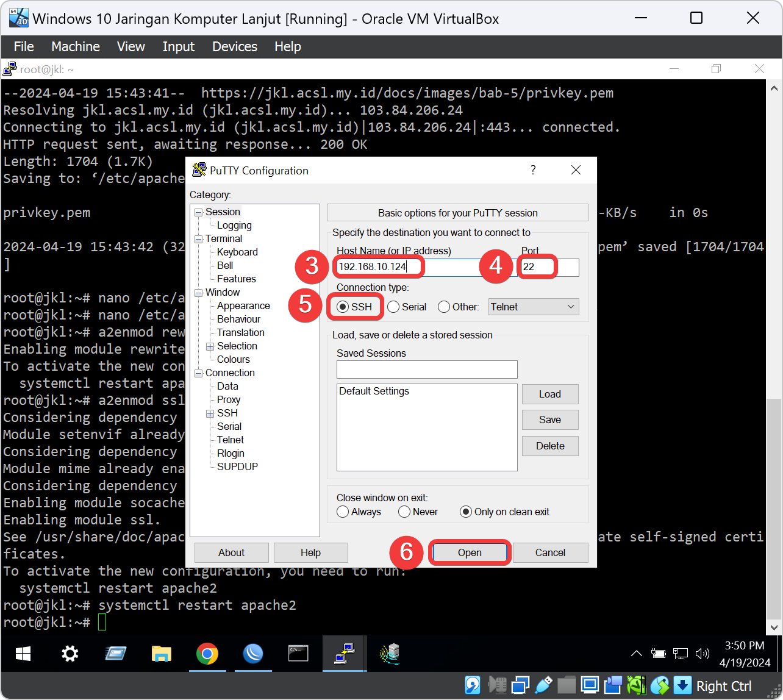Open the VirtualBox Help menu
Viewport: 783px width, 700px height.
(288, 46)
